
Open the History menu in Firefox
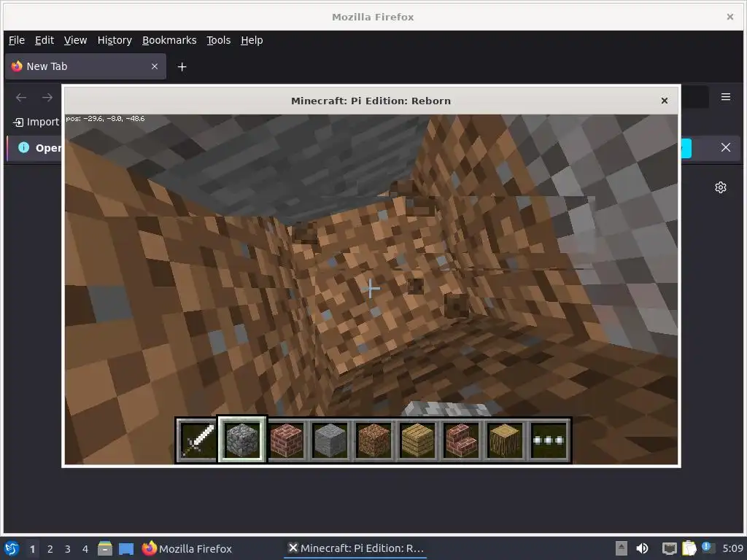click(x=115, y=41)
